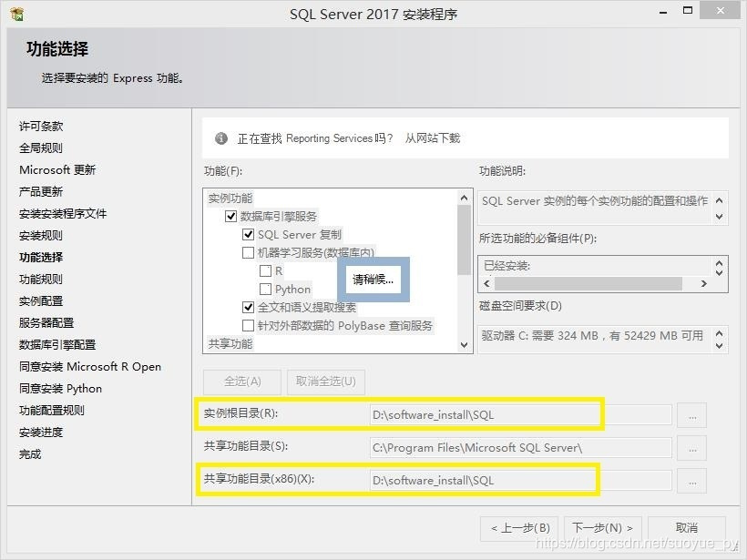Click the feature list vertical scrollbar thumb

[x=464, y=239]
